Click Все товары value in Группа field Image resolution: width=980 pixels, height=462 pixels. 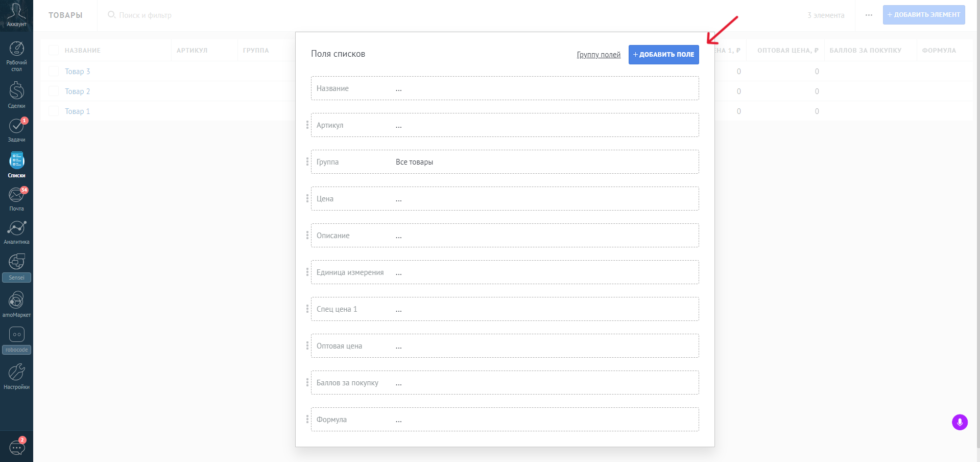pos(414,162)
